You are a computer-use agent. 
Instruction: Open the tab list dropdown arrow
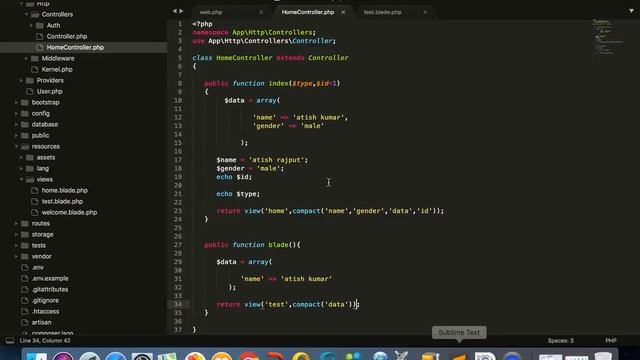pyautogui.click(x=631, y=11)
